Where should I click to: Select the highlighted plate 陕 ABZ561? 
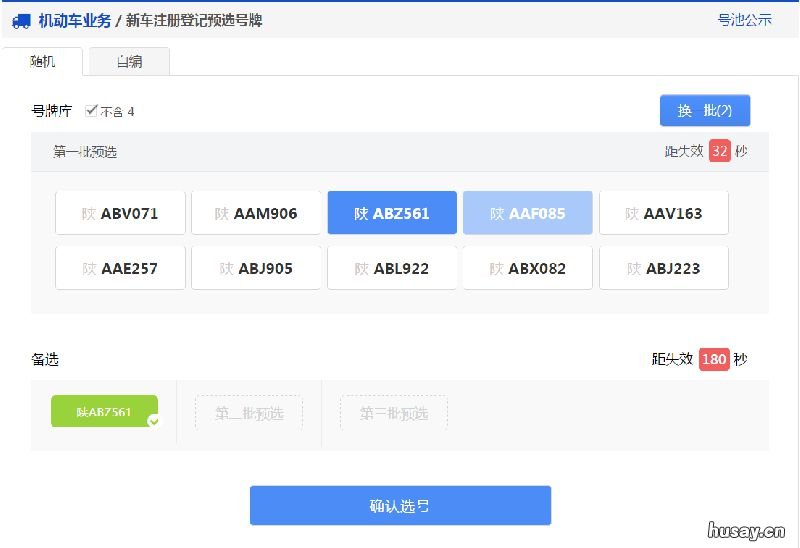(392, 213)
